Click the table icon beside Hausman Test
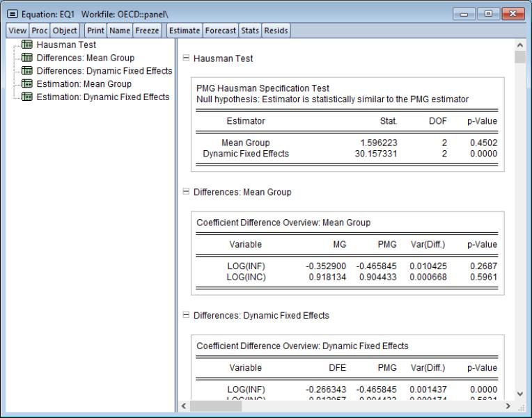 tap(29, 45)
